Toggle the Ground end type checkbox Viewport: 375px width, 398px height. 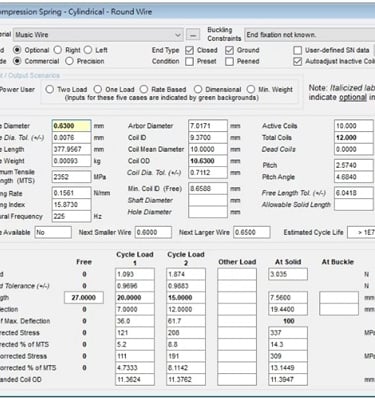(x=229, y=50)
